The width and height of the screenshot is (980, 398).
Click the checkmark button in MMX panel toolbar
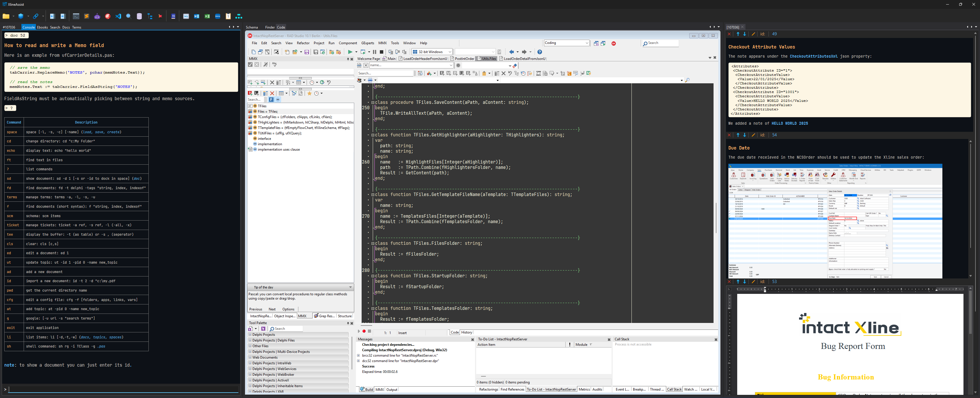point(250,65)
